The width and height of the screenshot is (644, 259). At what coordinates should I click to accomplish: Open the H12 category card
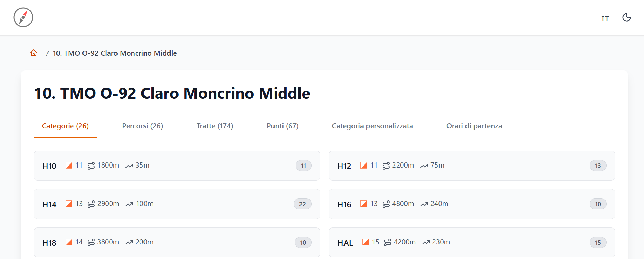tap(471, 166)
